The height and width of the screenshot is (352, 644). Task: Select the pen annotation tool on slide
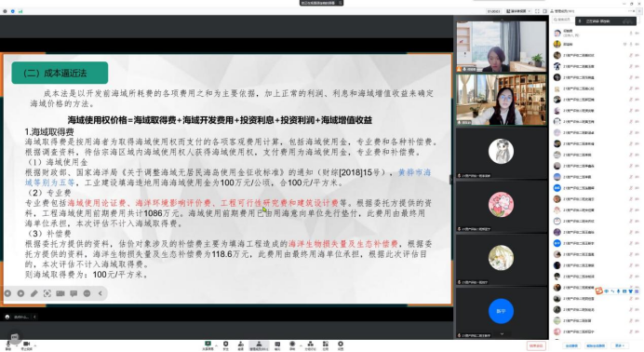34,293
